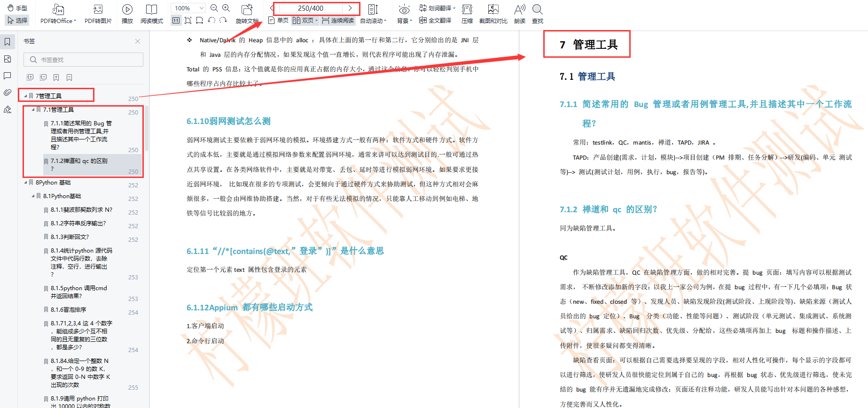Set actual size 1:1 view

click(176, 20)
